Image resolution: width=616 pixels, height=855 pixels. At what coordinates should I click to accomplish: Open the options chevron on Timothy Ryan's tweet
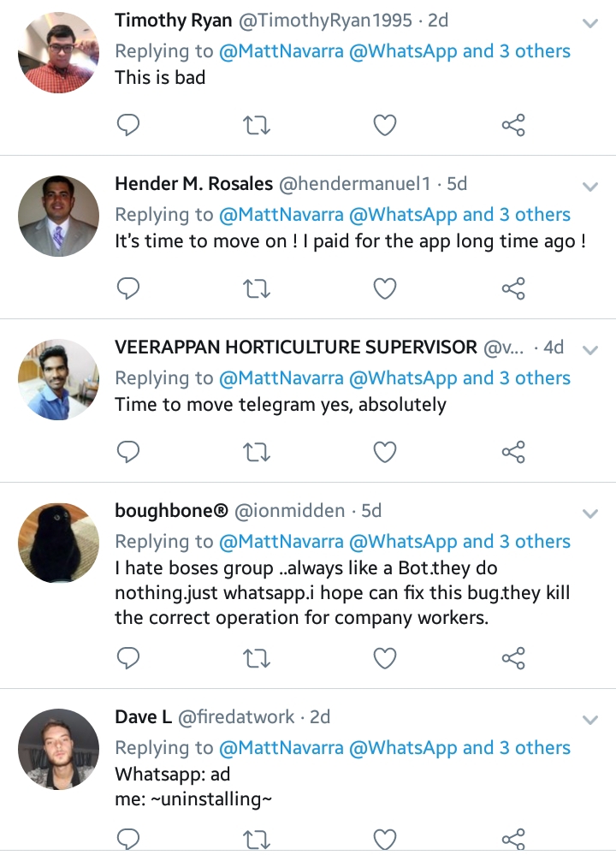tap(589, 22)
